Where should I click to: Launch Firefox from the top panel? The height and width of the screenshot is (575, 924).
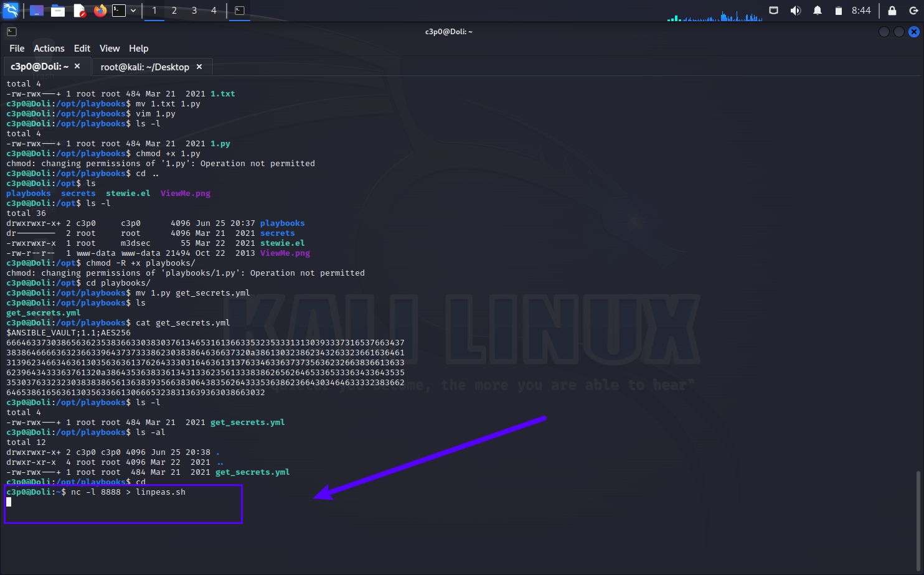[x=100, y=11]
